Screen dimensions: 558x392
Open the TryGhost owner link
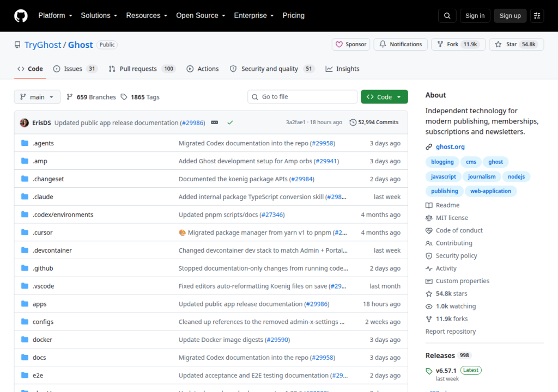[43, 45]
